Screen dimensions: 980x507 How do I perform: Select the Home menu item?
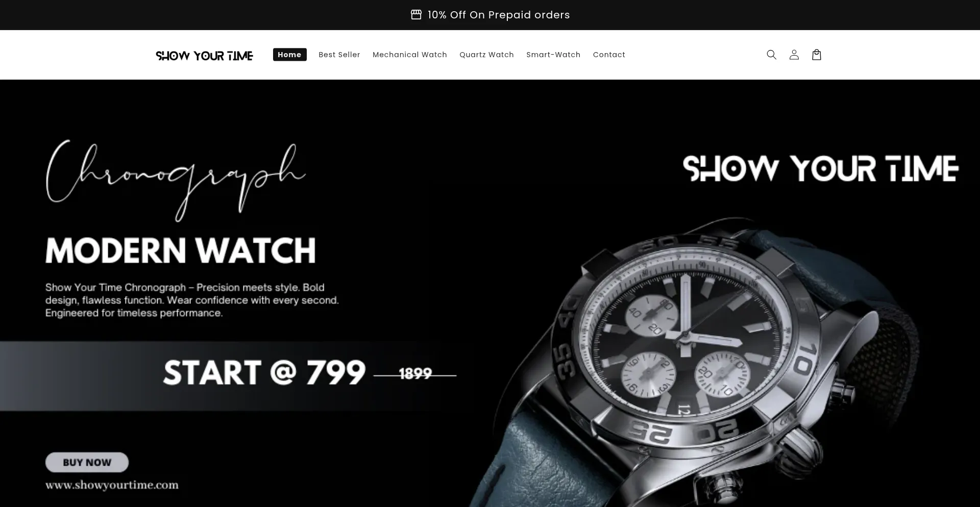click(289, 55)
